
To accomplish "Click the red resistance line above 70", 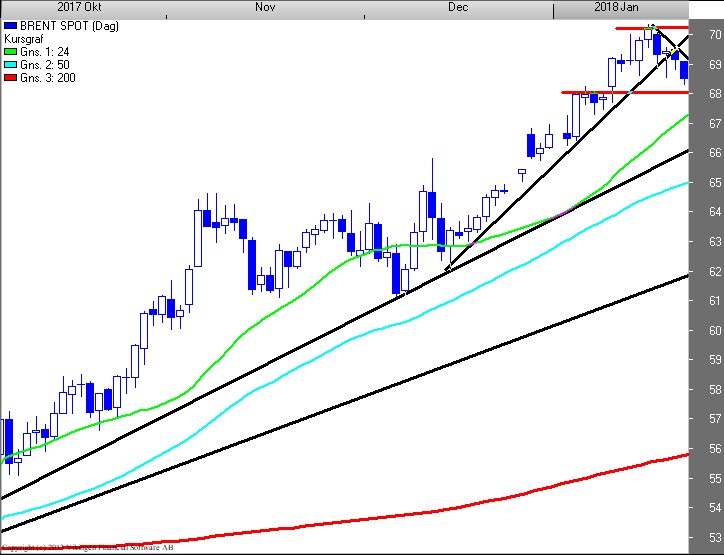I will pos(652,29).
